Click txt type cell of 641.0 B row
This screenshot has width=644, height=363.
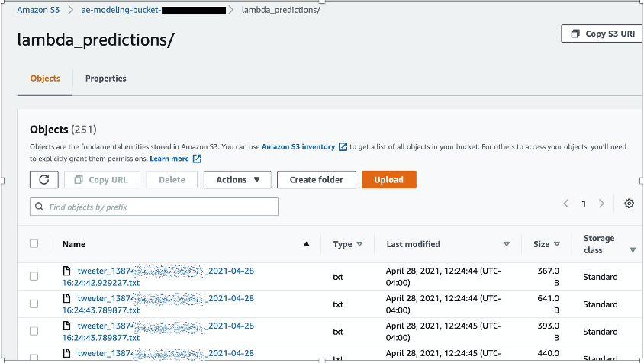pyautogui.click(x=338, y=304)
